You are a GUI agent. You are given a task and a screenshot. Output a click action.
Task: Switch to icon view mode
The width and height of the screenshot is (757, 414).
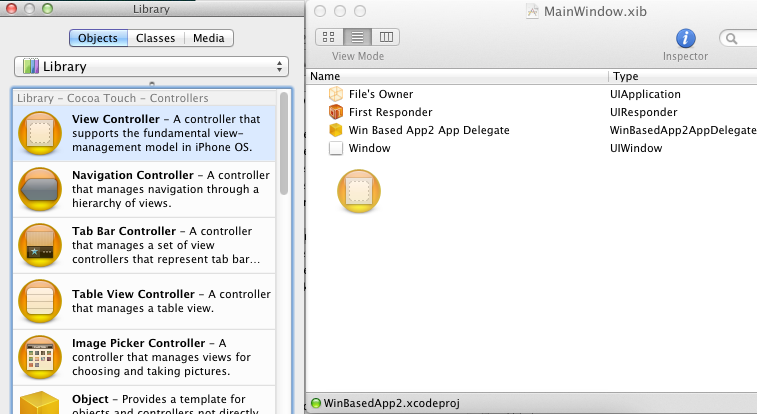click(329, 37)
